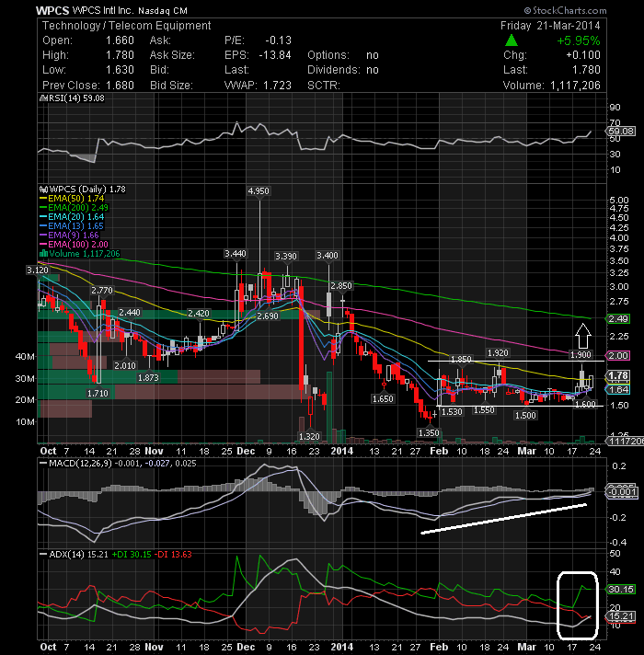Screen dimensions: 644x655
Task: Select the Technology / Telecom Equipment sector text
Action: point(127,26)
